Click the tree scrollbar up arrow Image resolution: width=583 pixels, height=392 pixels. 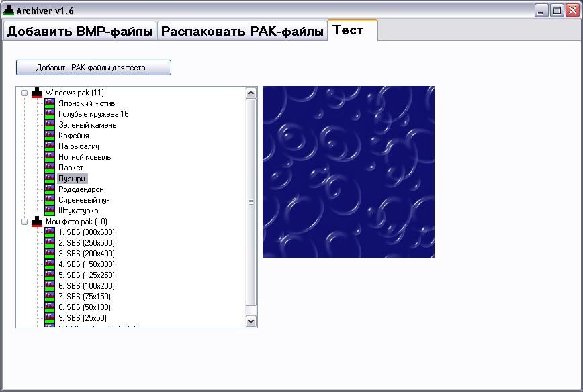[251, 93]
